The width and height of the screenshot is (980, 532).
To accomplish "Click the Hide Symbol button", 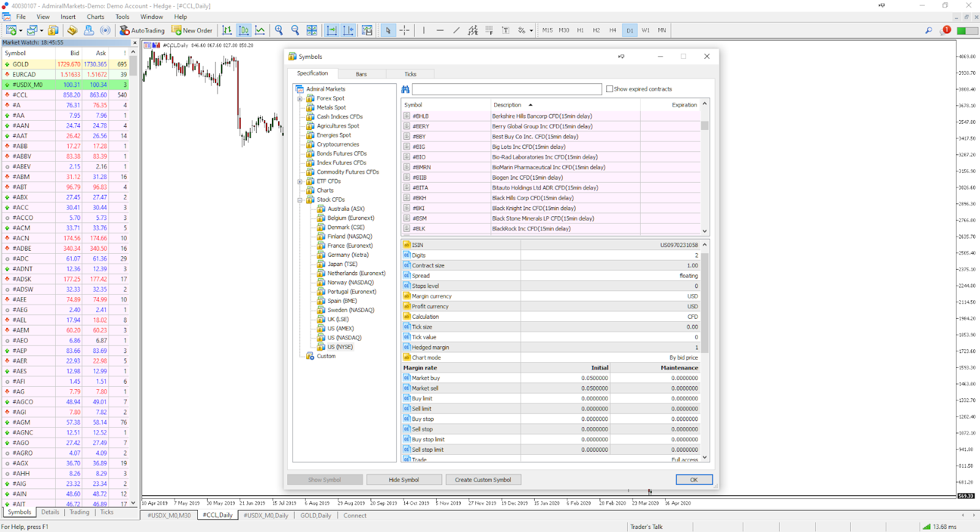I will point(404,480).
